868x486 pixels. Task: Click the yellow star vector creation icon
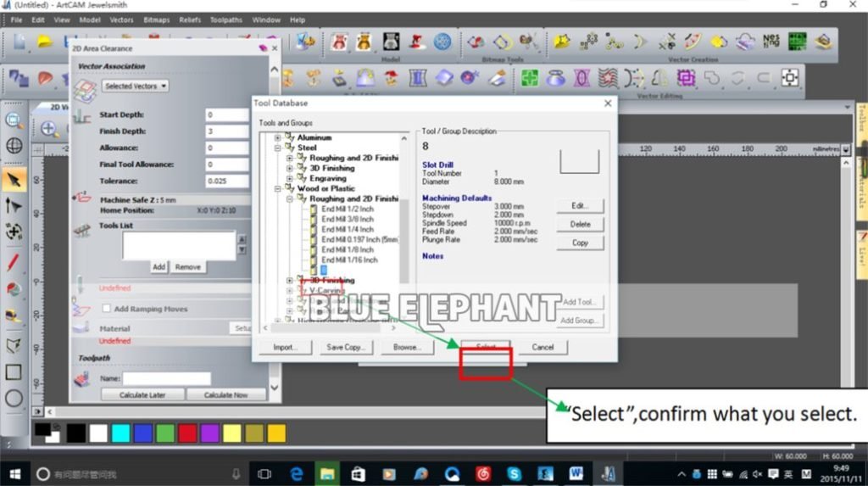pyautogui.click(x=561, y=42)
